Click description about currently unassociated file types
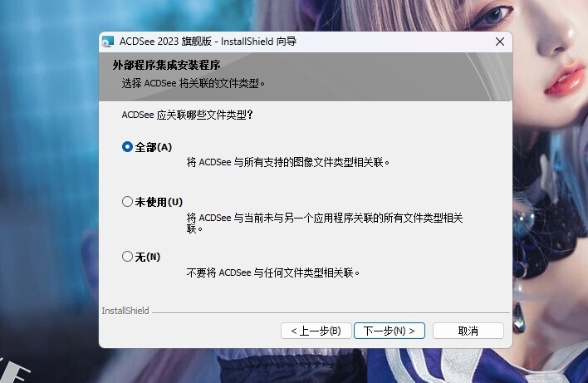The height and width of the screenshot is (383, 588). [325, 223]
